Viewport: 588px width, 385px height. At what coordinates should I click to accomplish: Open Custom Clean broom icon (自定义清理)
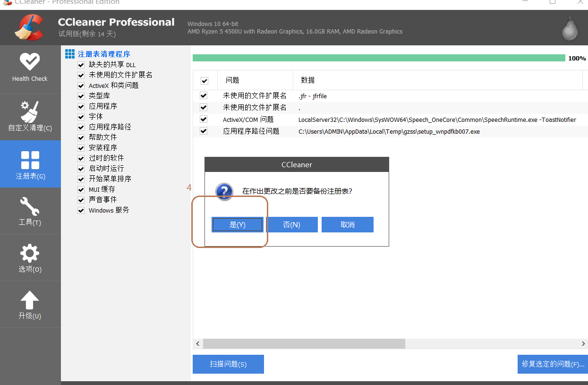[x=30, y=111]
